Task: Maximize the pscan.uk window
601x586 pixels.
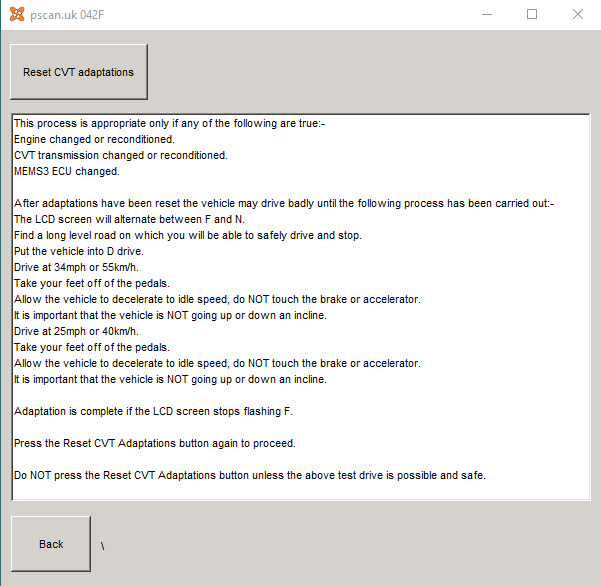Action: click(x=532, y=15)
